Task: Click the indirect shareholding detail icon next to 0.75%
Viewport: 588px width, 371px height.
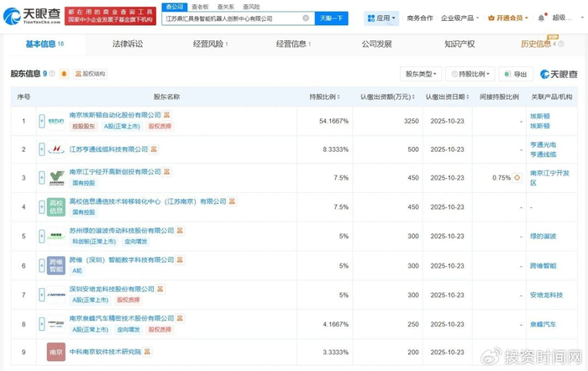Action: point(518,178)
